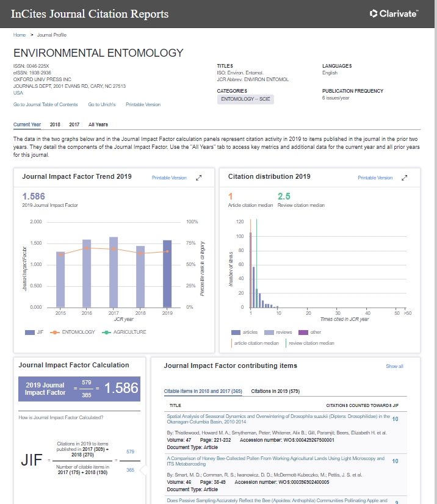
Task: Click the 2019 Journal Impact Factor banner
Action: pyautogui.click(x=79, y=389)
